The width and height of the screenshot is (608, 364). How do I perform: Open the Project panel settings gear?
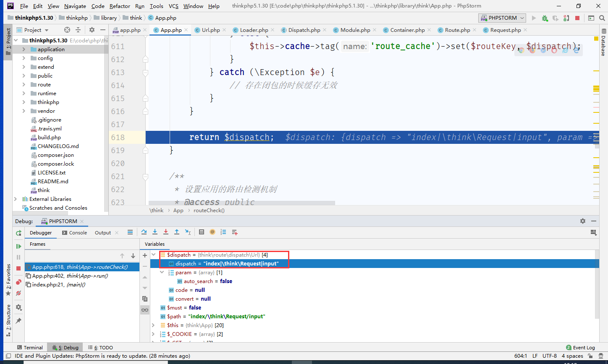[92, 30]
